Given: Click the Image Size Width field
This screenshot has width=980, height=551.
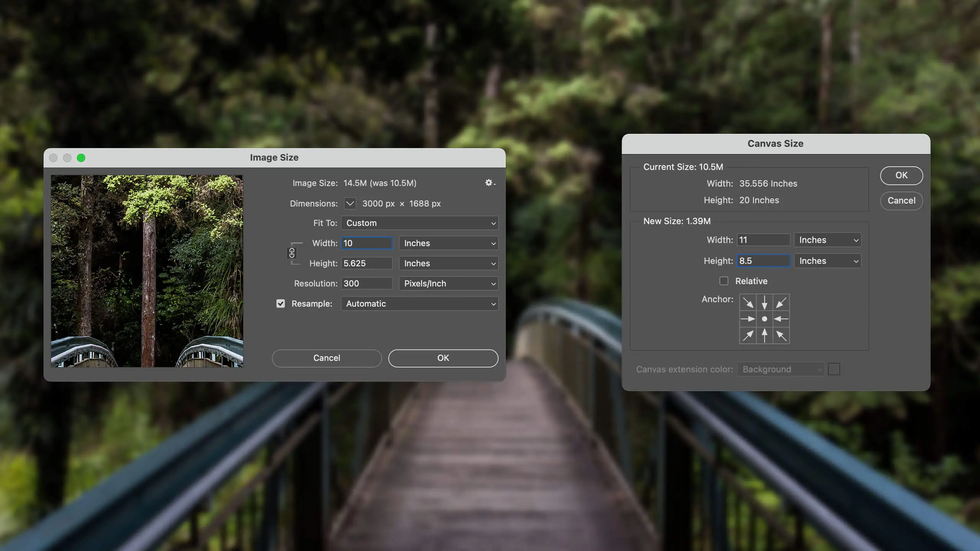Looking at the screenshot, I should tap(367, 243).
